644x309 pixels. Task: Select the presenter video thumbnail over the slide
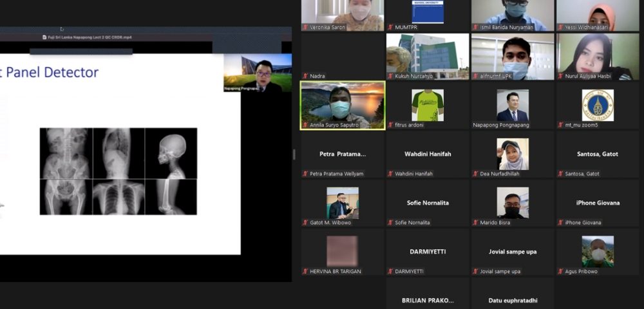pyautogui.click(x=258, y=73)
